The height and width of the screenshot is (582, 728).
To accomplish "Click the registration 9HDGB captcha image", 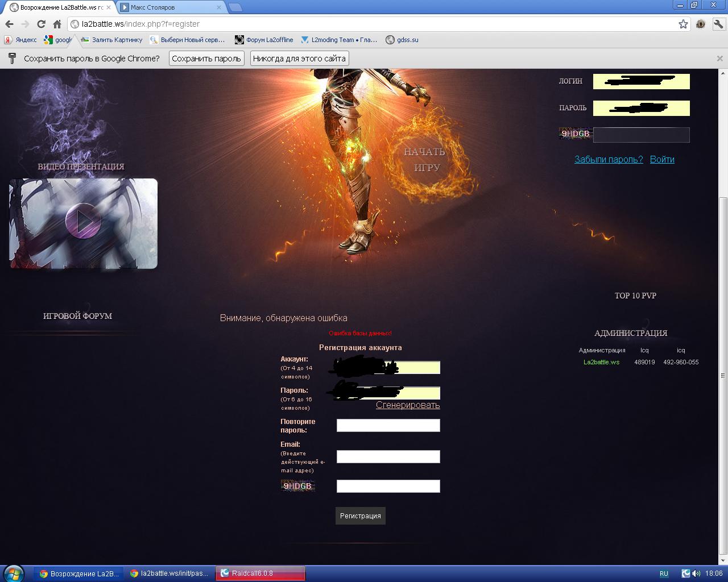I will click(297, 486).
